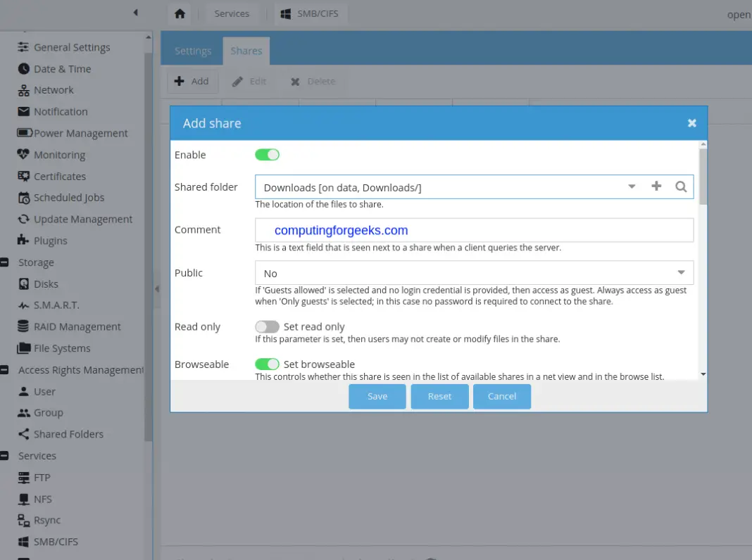
Task: Open the Shared folder dropdown arrow
Action: [632, 186]
